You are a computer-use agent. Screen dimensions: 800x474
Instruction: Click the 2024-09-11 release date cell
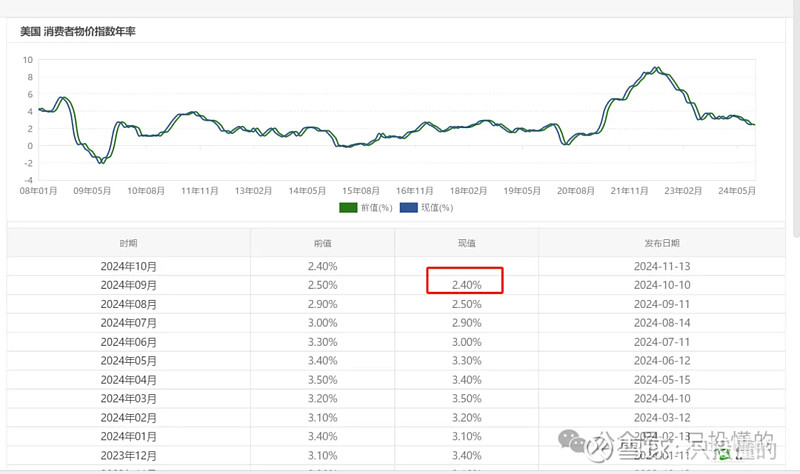pyautogui.click(x=662, y=304)
